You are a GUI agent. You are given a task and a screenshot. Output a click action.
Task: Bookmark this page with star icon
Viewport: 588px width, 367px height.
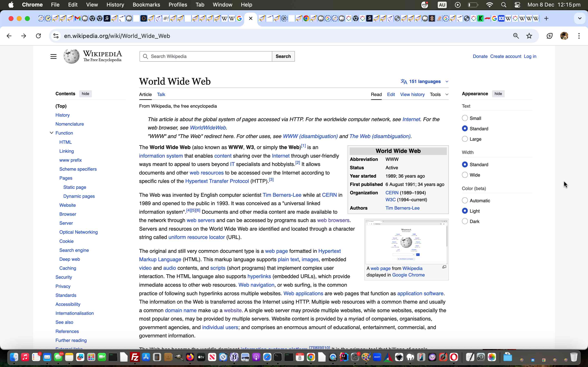529,36
